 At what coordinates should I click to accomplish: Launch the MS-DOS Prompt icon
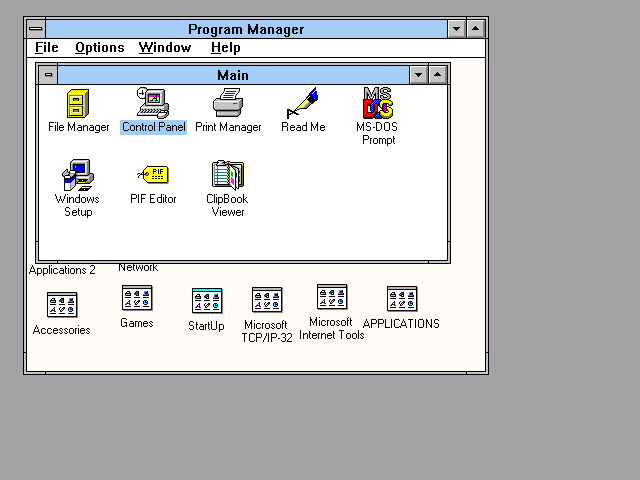pyautogui.click(x=378, y=103)
